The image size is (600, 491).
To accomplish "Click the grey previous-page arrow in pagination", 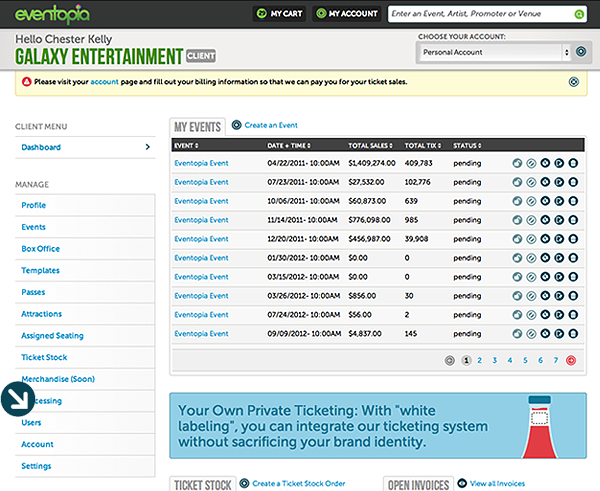I will pyautogui.click(x=450, y=360).
